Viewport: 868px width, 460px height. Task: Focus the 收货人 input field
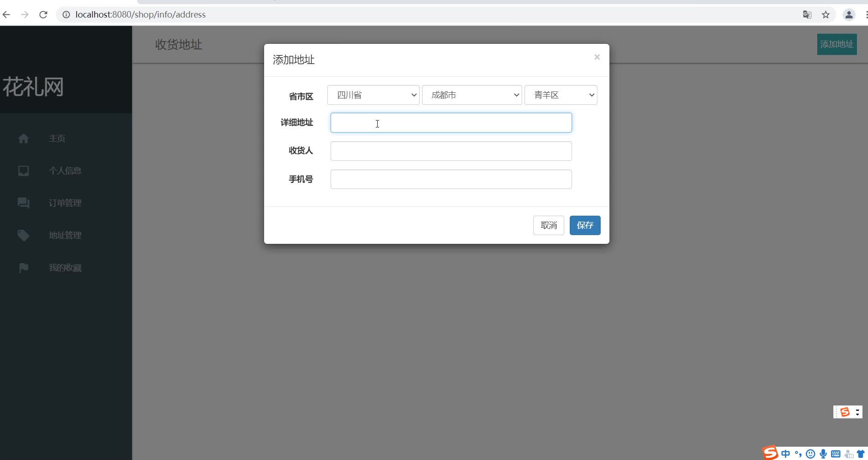(x=451, y=151)
